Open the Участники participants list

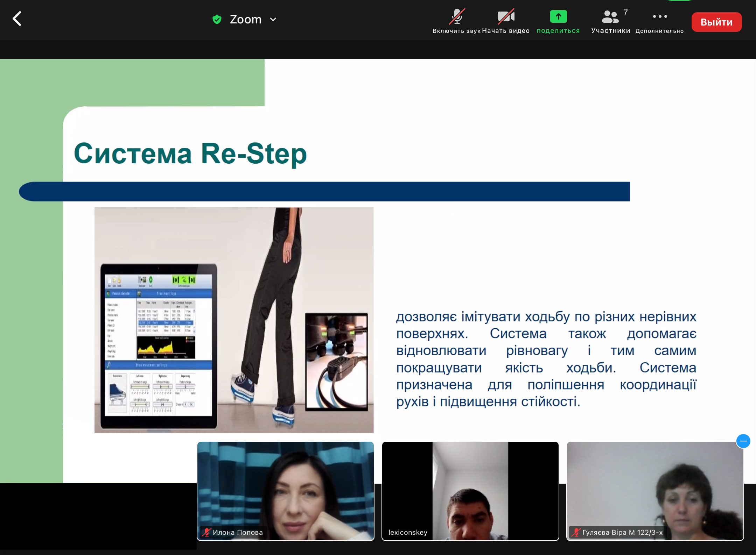coord(611,21)
